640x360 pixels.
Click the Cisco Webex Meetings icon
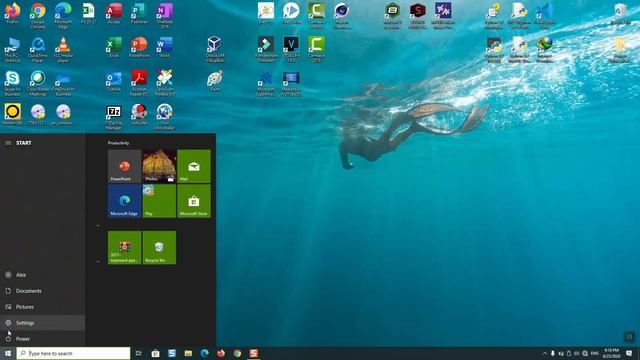(38, 83)
